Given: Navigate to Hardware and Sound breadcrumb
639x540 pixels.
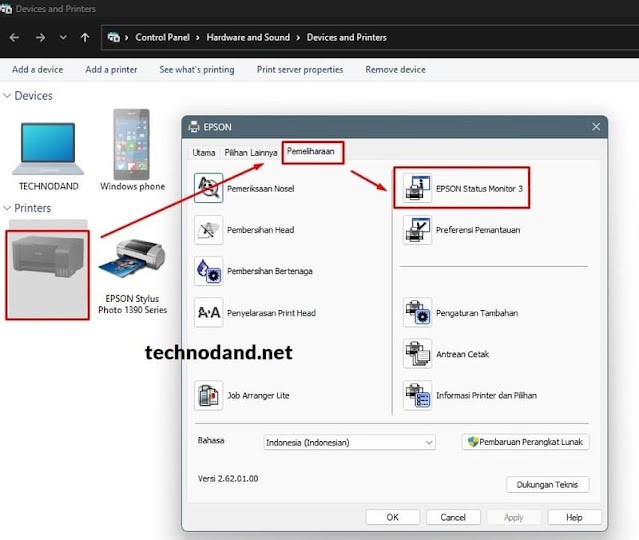Looking at the screenshot, I should (x=248, y=37).
